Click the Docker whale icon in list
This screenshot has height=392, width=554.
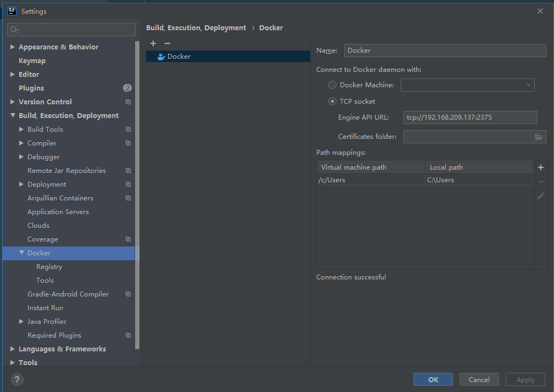(x=161, y=57)
